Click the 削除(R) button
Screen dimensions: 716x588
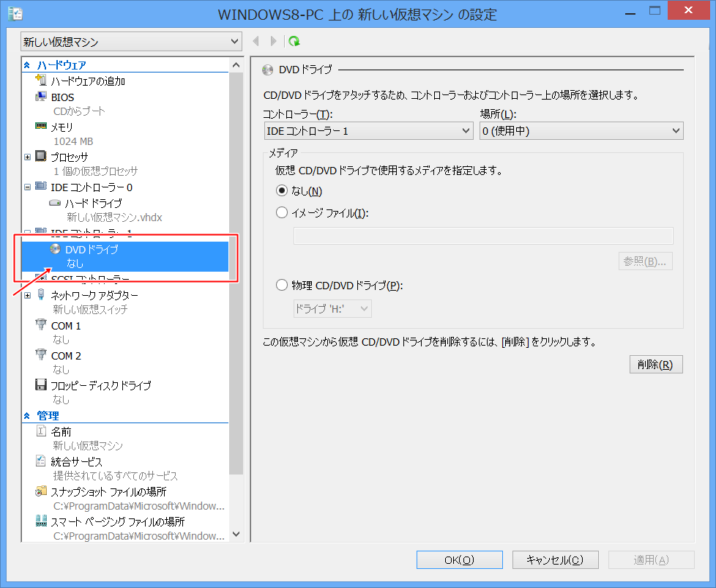[x=656, y=365]
